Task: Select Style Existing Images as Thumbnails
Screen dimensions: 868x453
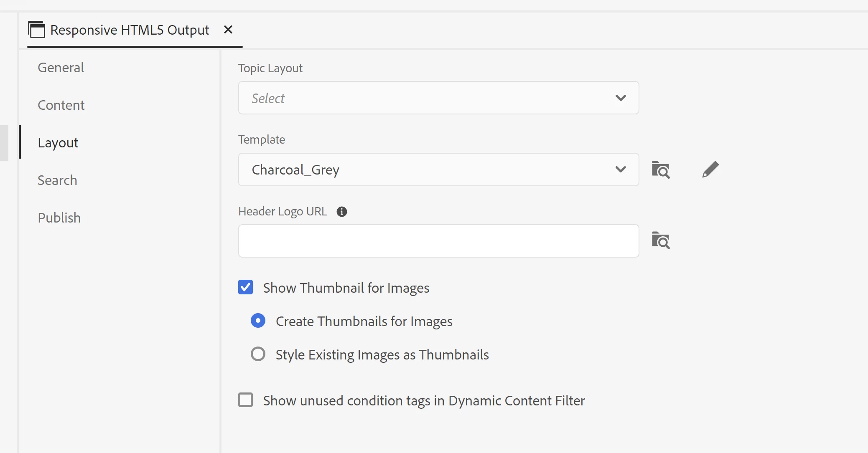Action: [258, 354]
